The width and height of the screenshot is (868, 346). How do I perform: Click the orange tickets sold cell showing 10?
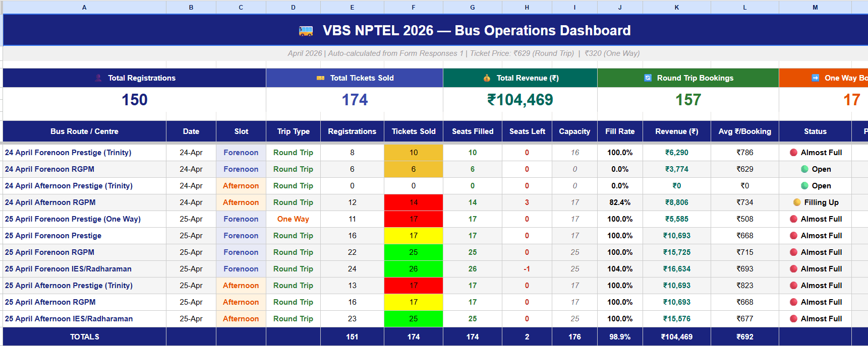tap(414, 153)
